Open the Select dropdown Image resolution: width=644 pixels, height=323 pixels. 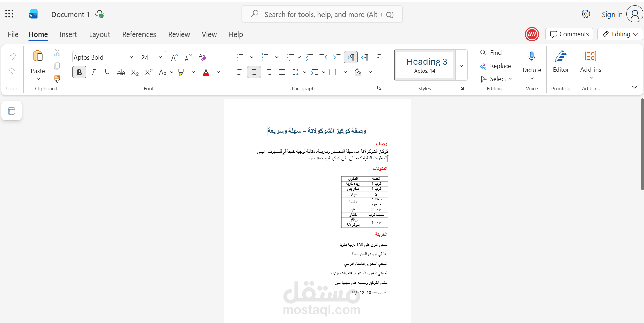click(x=496, y=79)
